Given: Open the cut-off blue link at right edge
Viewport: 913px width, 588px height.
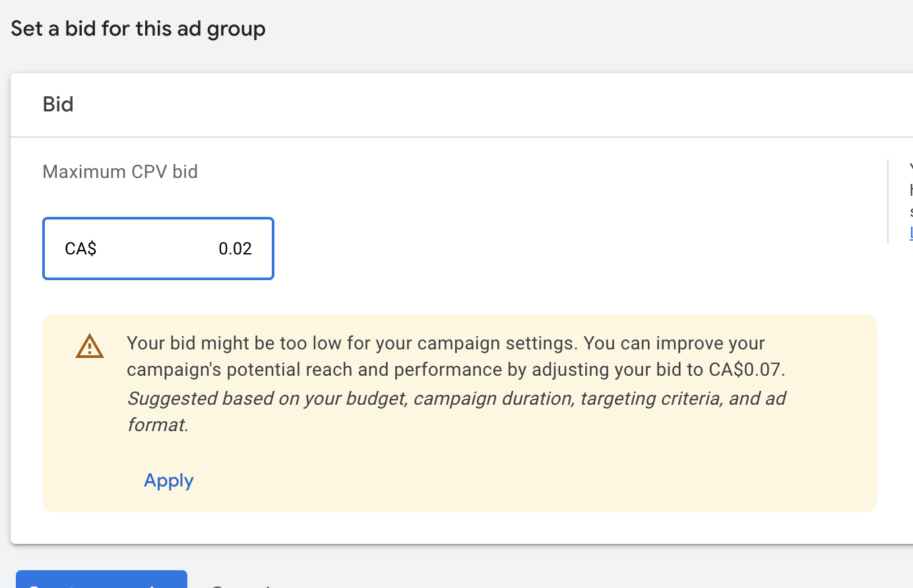Looking at the screenshot, I should (x=911, y=233).
